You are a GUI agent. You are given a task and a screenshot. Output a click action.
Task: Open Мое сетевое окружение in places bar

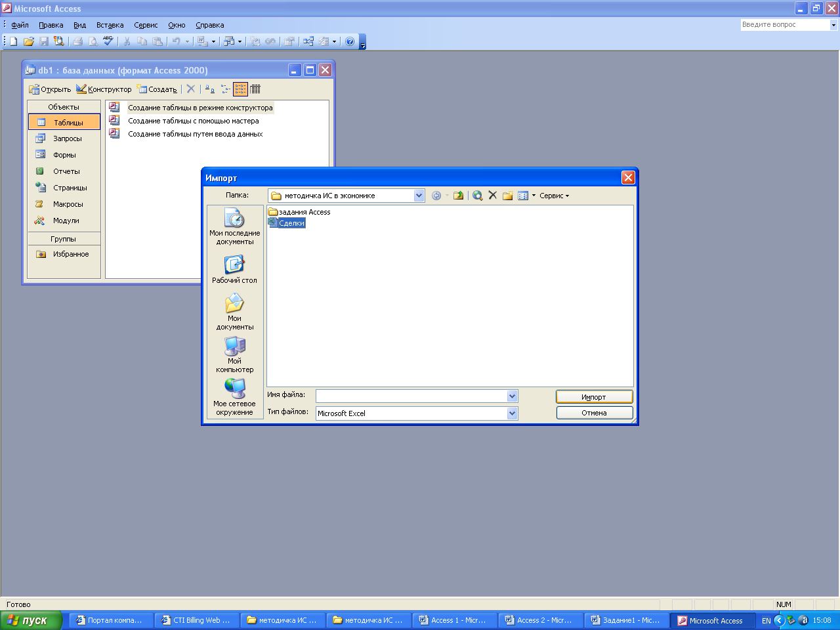coord(235,398)
